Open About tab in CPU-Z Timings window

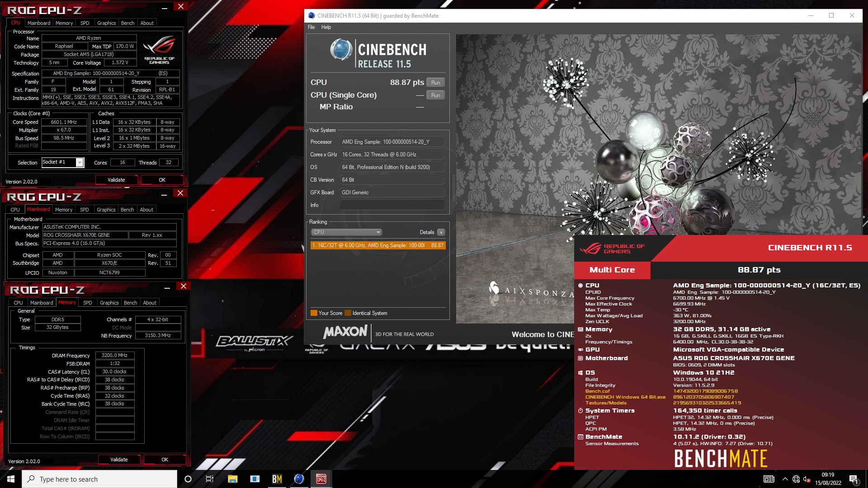point(150,303)
